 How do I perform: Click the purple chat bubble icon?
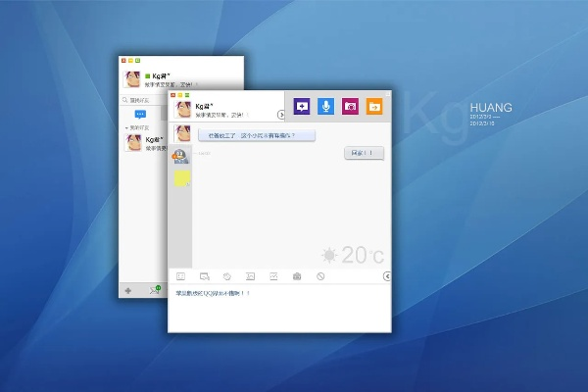tap(303, 106)
